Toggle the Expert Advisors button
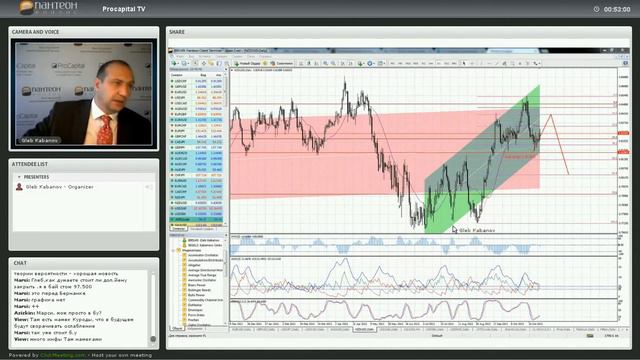640x360 pixels. coord(283,63)
